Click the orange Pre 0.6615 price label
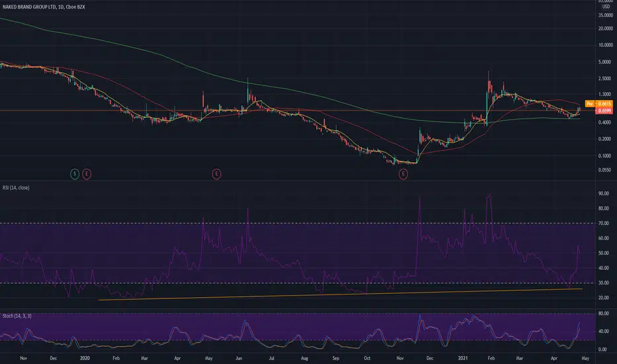The image size is (617, 364). (x=599, y=103)
